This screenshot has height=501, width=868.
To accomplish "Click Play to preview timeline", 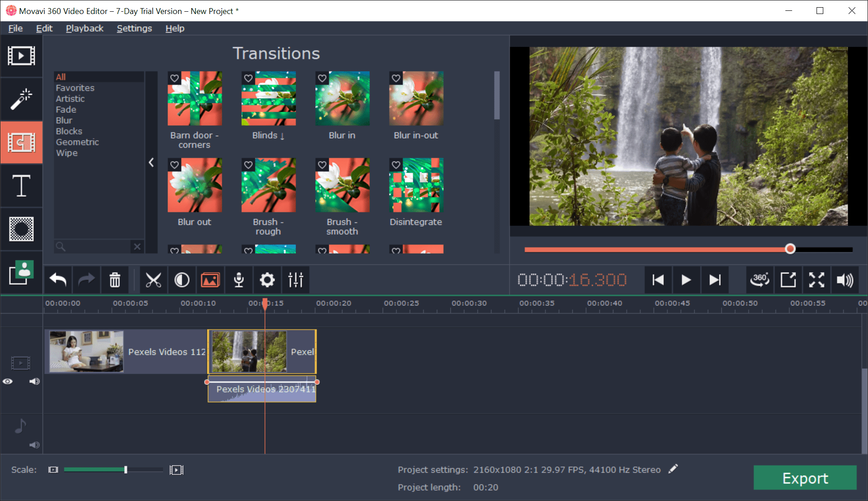I will [686, 279].
